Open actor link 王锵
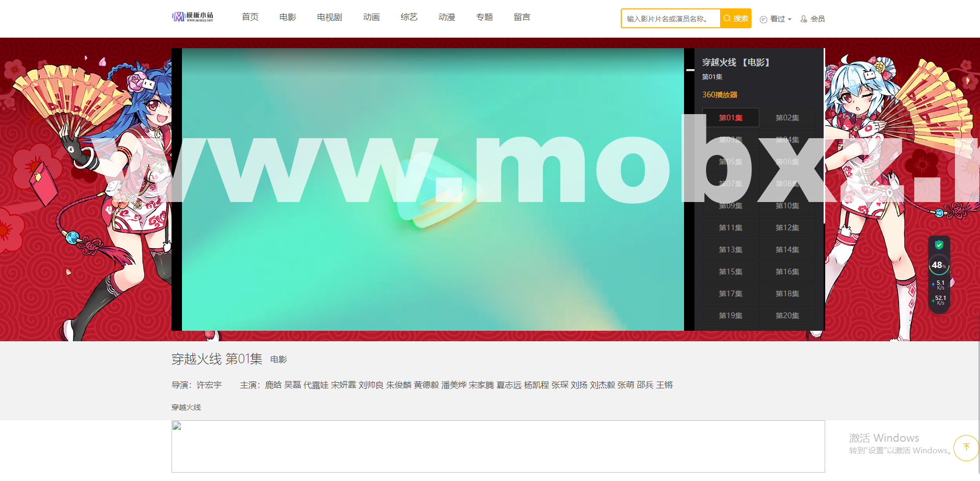The image size is (980, 481). pyautogui.click(x=665, y=385)
